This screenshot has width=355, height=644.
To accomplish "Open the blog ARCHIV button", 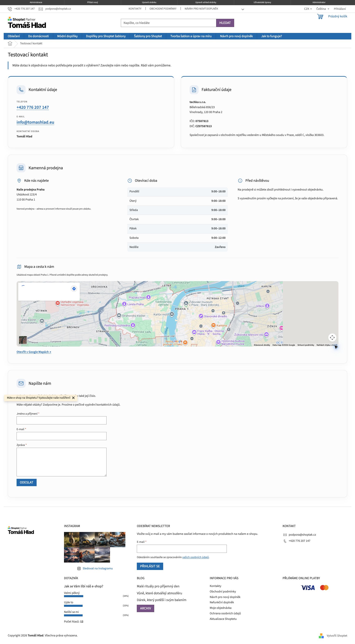I will [x=146, y=608].
